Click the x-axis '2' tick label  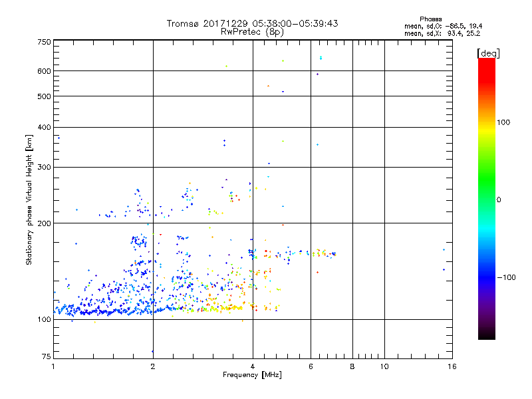coord(153,366)
